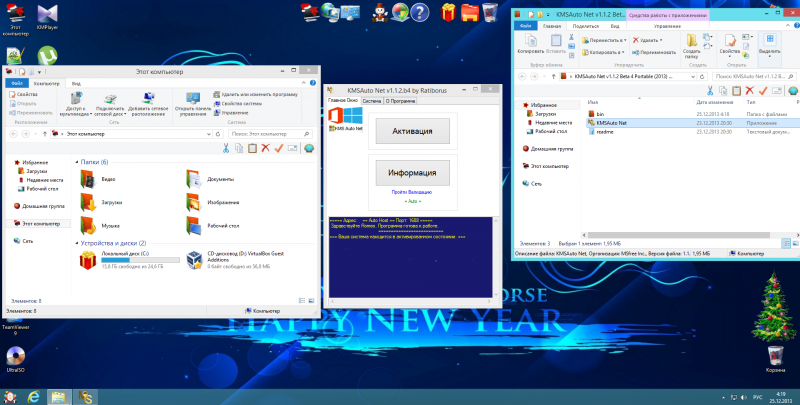Select CD-дисковод (D:) VirtualBox Guest Additions

(x=236, y=260)
